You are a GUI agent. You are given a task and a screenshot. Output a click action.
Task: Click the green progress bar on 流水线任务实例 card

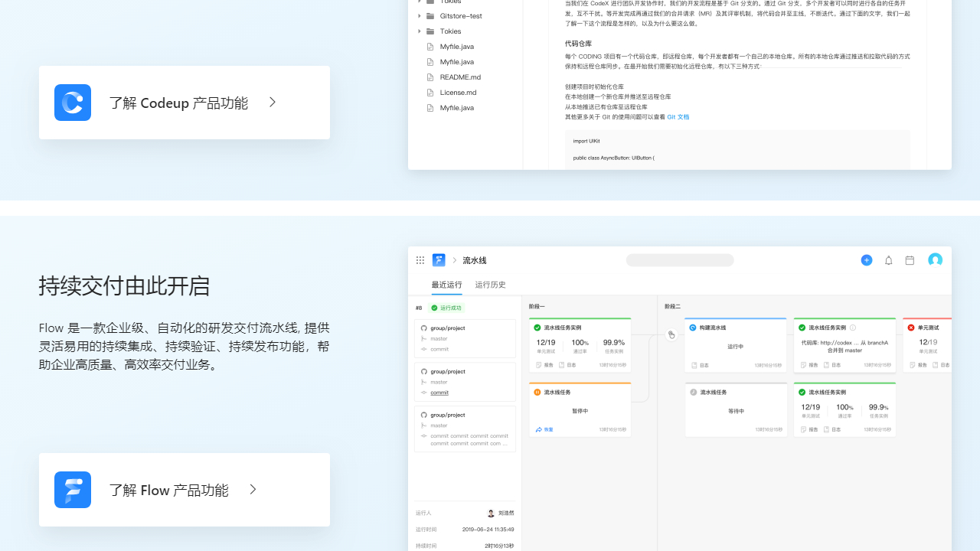(x=580, y=318)
